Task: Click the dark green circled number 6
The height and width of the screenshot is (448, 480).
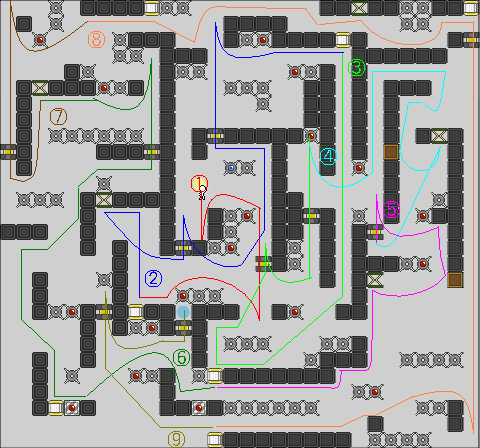Action: pos(182,358)
